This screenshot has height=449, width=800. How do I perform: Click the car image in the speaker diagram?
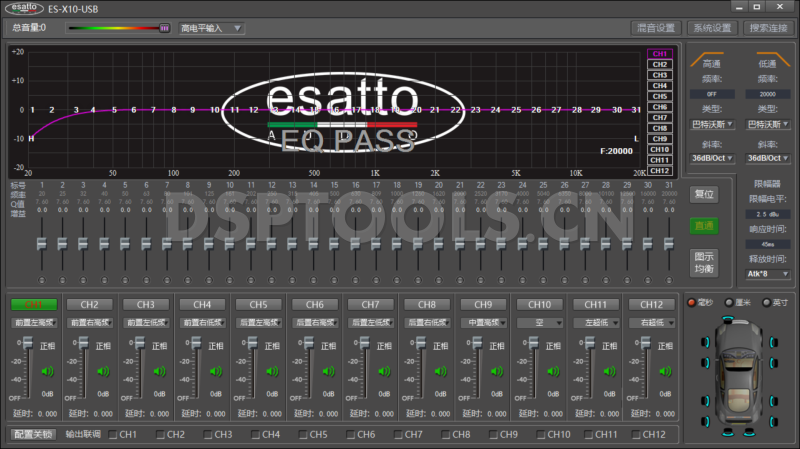point(739,375)
